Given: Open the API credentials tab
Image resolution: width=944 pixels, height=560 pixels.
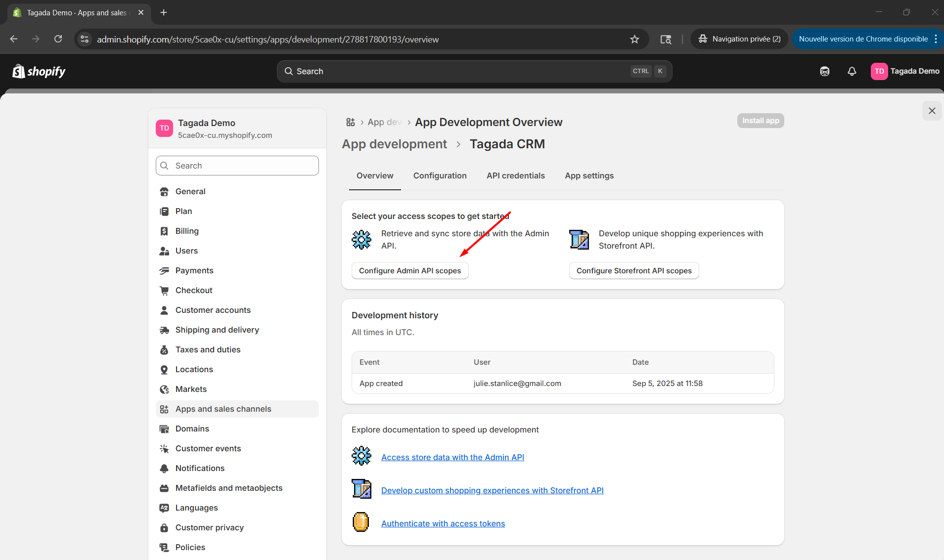Looking at the screenshot, I should (515, 175).
